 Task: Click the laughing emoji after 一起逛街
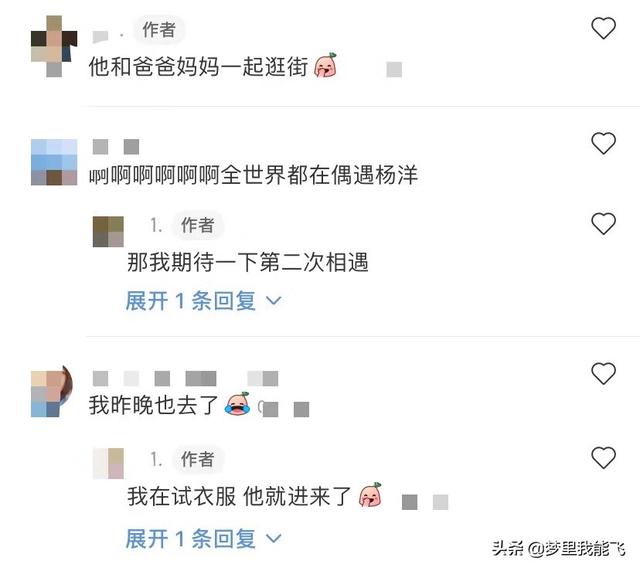coord(326,65)
